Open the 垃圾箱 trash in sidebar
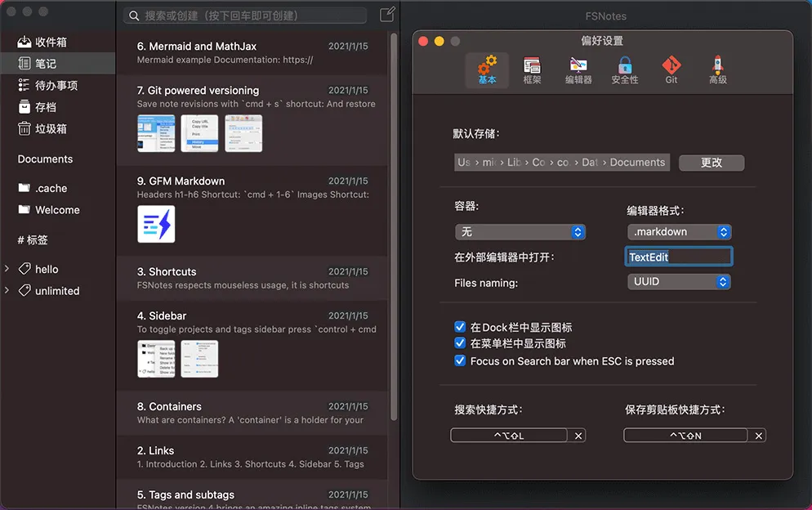The height and width of the screenshot is (510, 812). coord(51,128)
